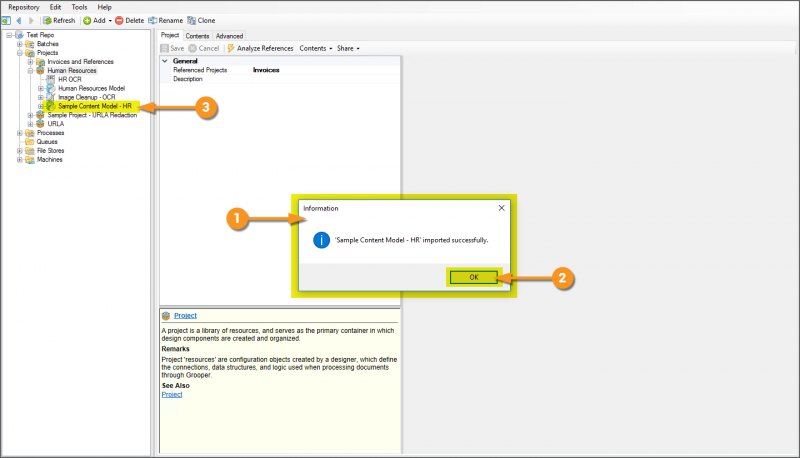Click the back navigation arrow icon
The image size is (800, 458).
pyautogui.click(x=19, y=20)
